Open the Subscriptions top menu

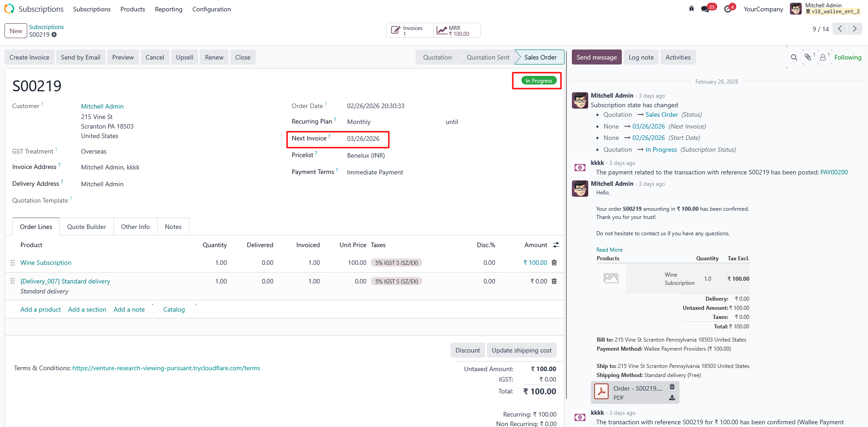coord(92,9)
